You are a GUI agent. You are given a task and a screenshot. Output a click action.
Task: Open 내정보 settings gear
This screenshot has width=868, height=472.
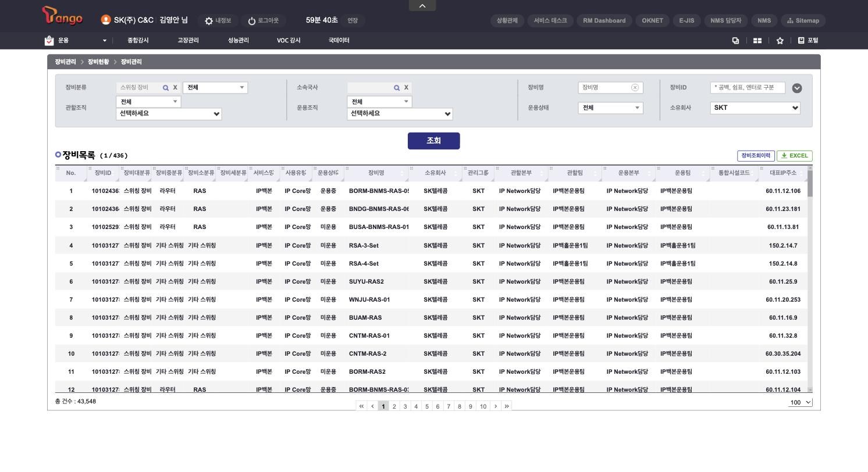pos(209,21)
